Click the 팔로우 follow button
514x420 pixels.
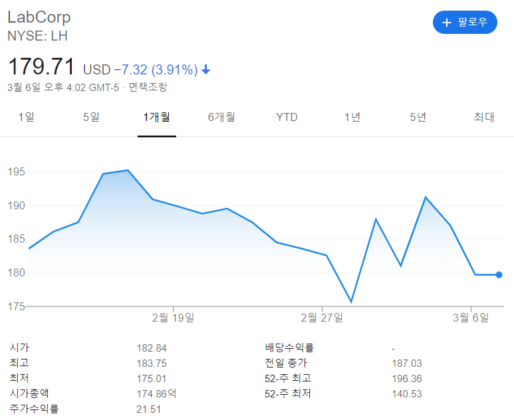coord(465,23)
